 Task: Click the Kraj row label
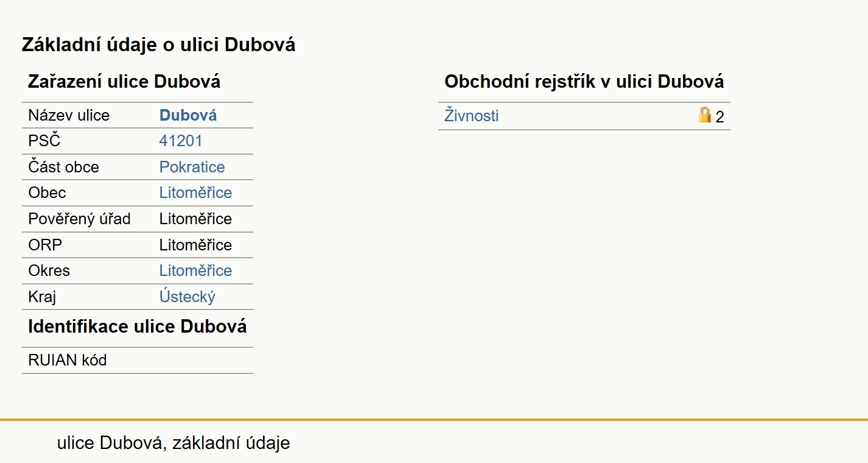(42, 297)
